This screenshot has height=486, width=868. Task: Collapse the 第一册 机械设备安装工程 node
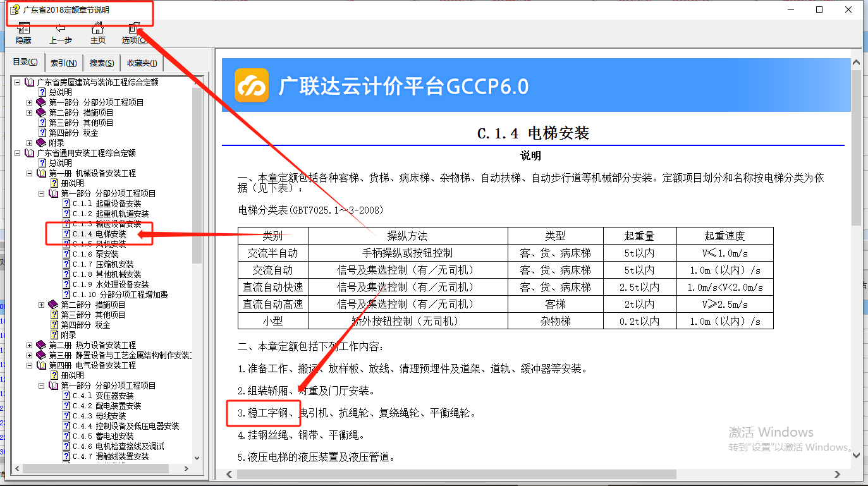30,173
